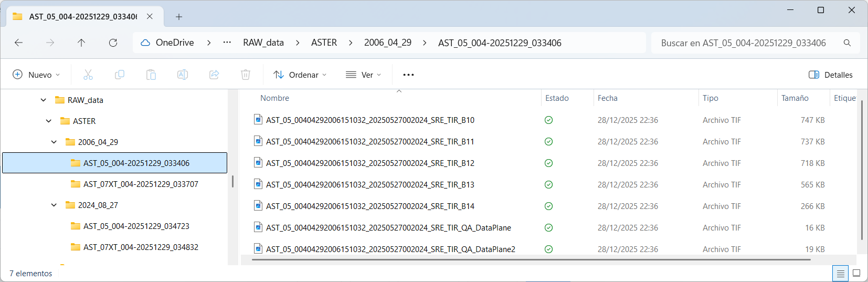Image resolution: width=868 pixels, height=282 pixels.
Task: Sort by the Estado column header
Action: click(x=557, y=98)
